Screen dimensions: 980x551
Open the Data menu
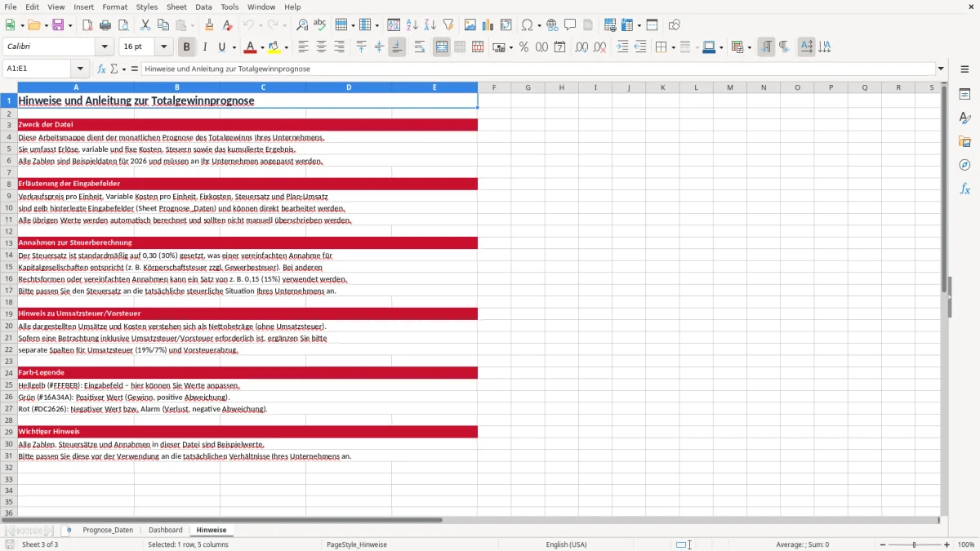[203, 7]
